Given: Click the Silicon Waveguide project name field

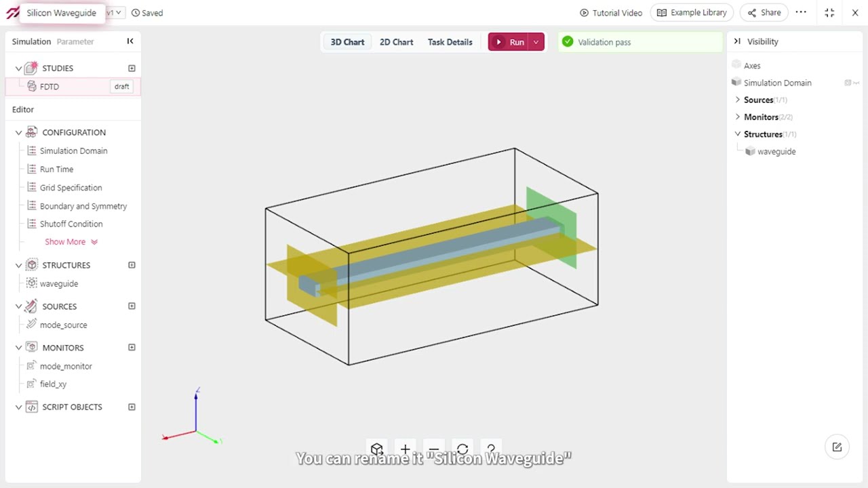Looking at the screenshot, I should [x=61, y=13].
